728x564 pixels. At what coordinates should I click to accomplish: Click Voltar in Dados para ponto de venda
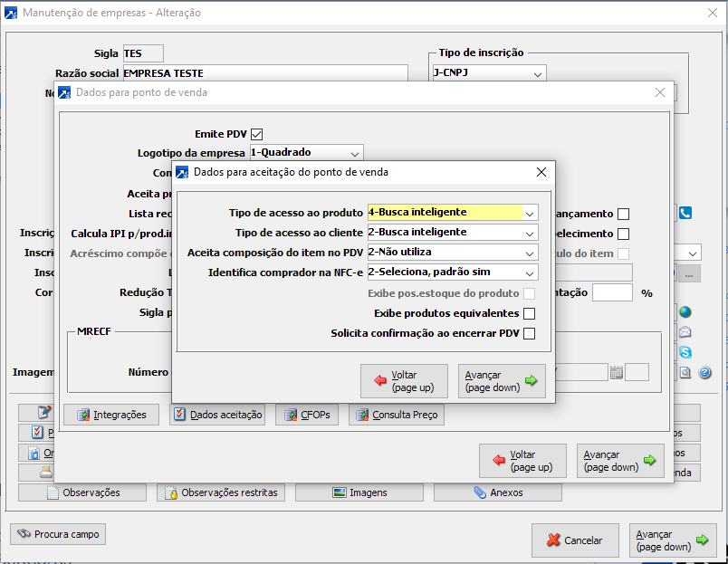(522, 461)
